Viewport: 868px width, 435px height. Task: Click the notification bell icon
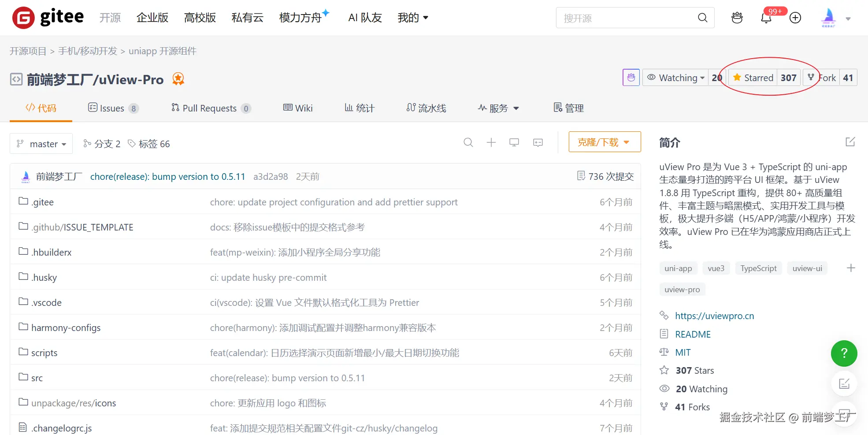coord(766,18)
